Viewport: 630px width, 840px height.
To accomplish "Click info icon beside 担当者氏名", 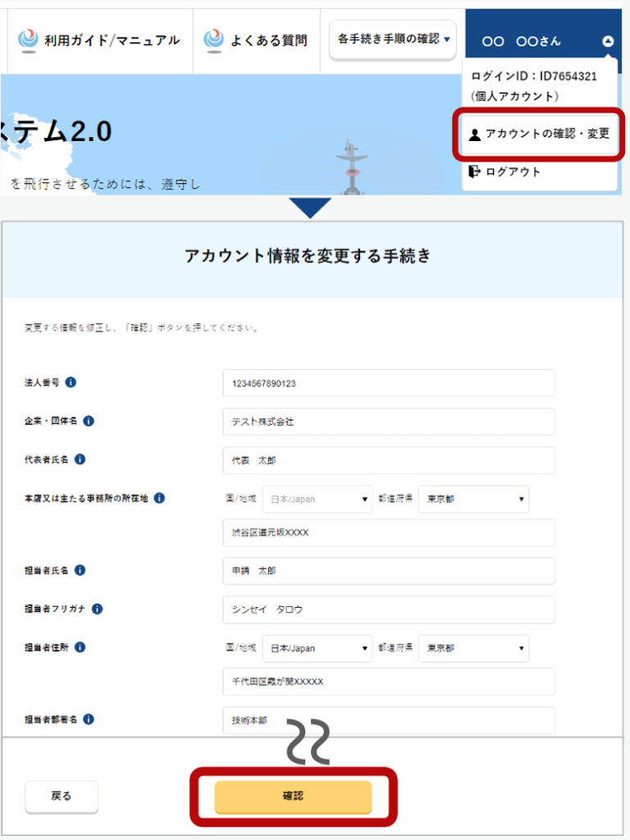I will pos(80,570).
